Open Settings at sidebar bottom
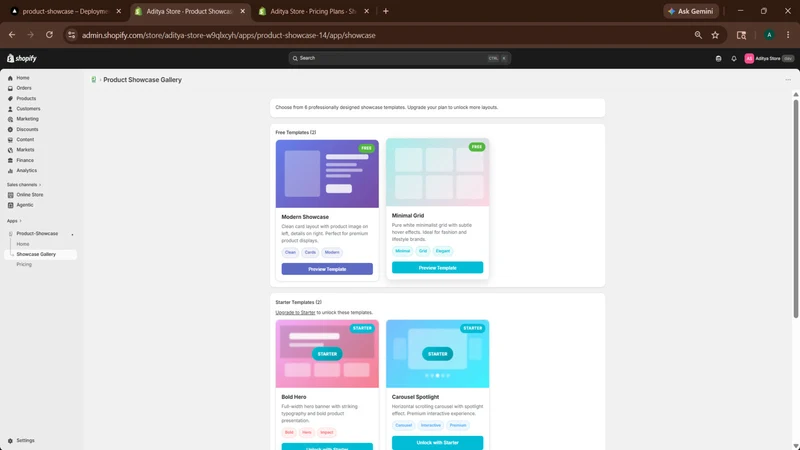800x450 pixels. 25,440
